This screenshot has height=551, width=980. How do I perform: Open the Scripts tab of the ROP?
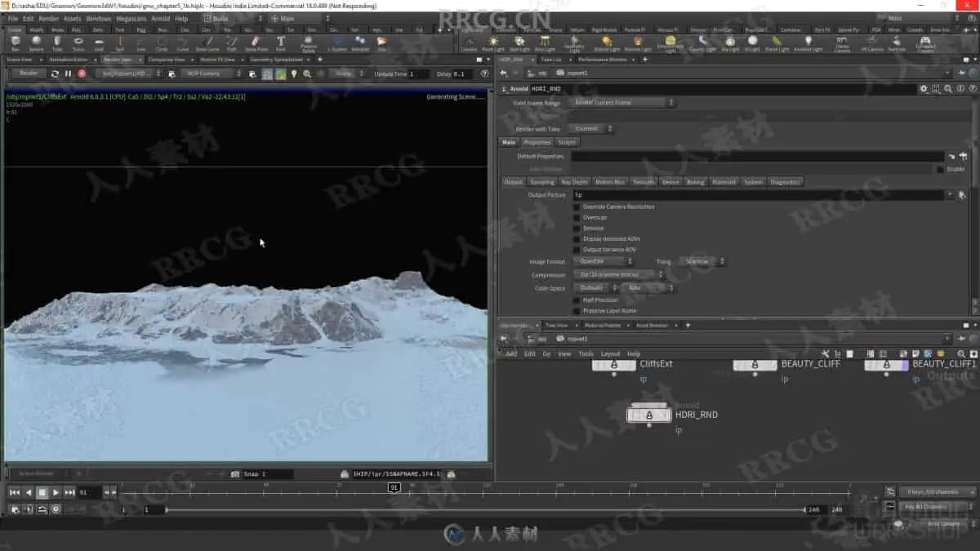567,142
